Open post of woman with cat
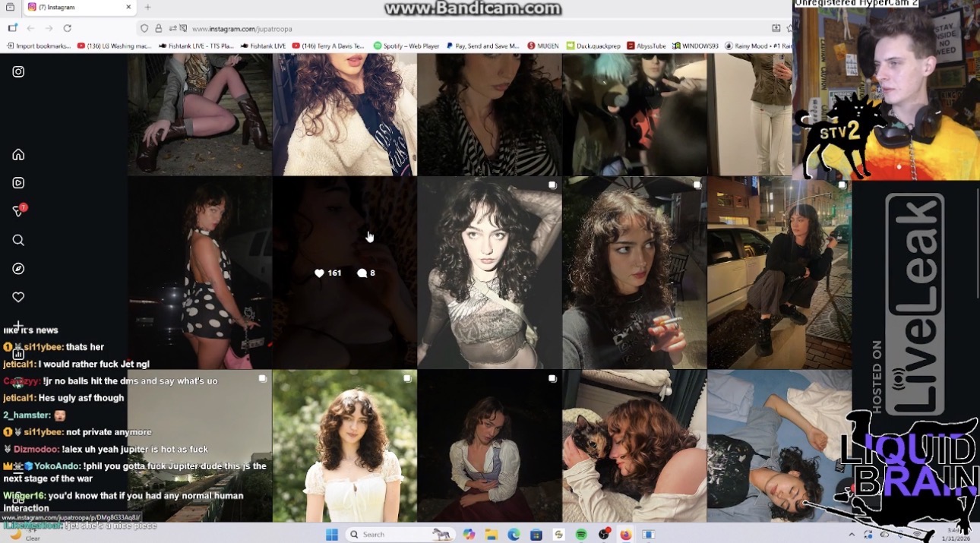This screenshot has width=980, height=543. click(634, 446)
